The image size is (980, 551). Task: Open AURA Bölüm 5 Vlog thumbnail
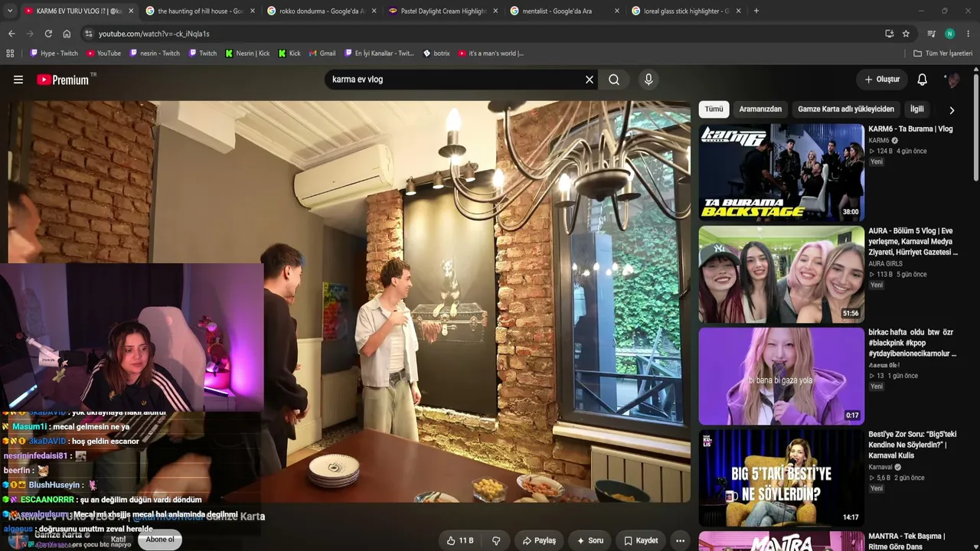[781, 274]
